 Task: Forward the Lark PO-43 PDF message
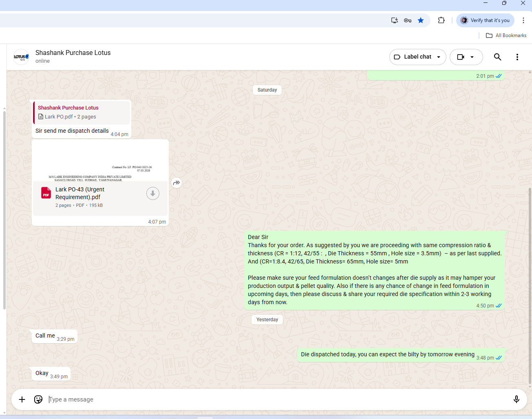pos(176,183)
